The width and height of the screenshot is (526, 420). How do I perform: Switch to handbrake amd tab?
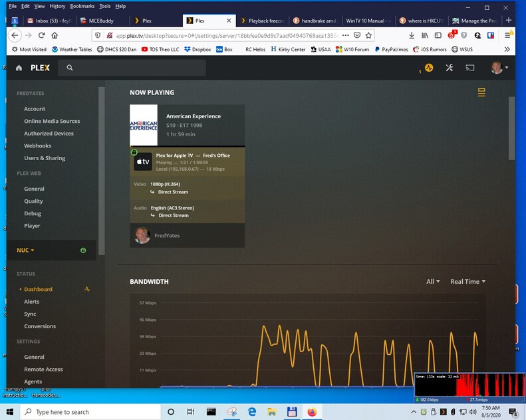pyautogui.click(x=315, y=21)
